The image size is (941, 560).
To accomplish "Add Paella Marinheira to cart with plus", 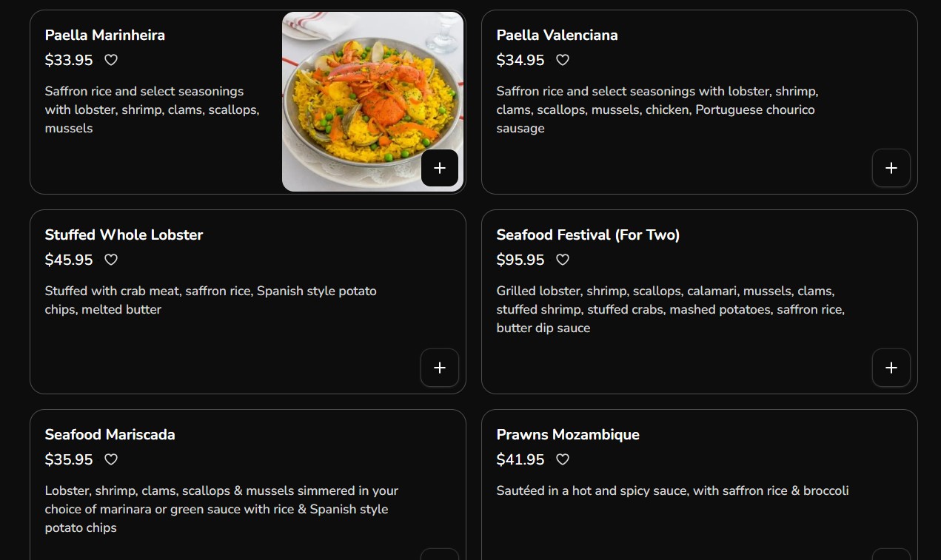I will pos(440,168).
